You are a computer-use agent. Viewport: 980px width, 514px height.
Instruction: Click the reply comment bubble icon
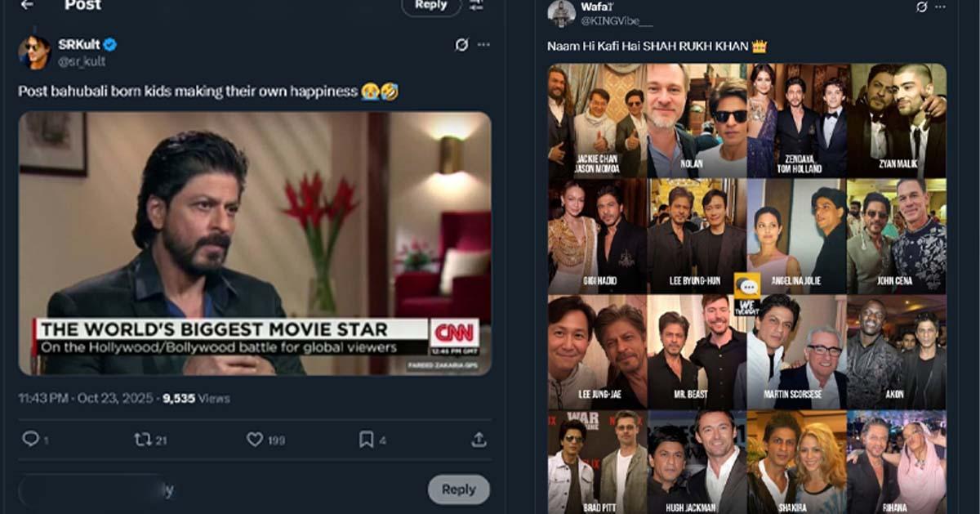coord(30,440)
